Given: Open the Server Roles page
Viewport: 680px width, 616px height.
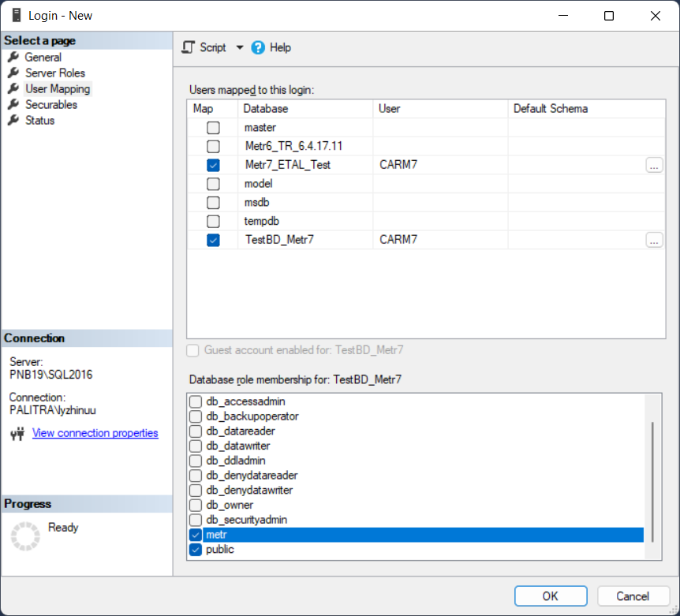Looking at the screenshot, I should 55,73.
